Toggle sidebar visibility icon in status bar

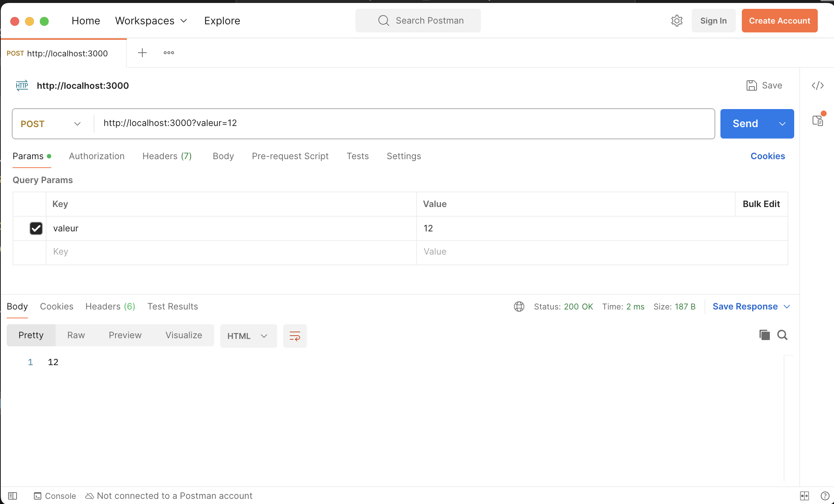[13, 496]
